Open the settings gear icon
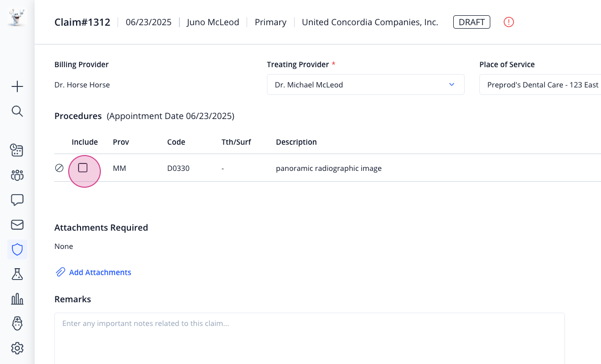The height and width of the screenshot is (364, 601). (17, 348)
